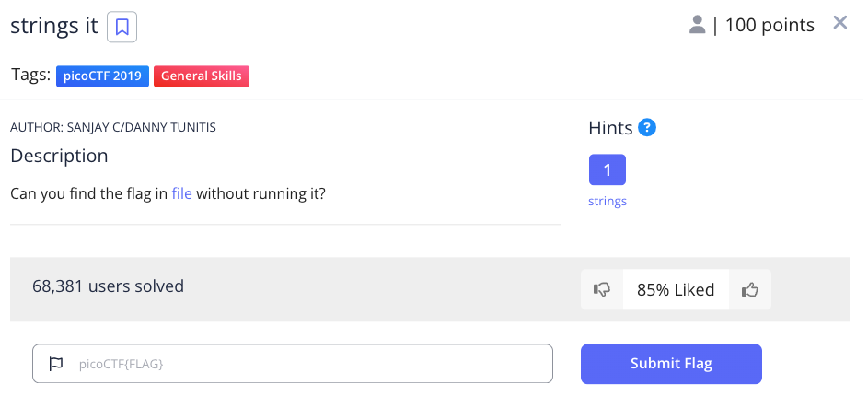Filter by picoCTF 2019 tag

[x=102, y=76]
